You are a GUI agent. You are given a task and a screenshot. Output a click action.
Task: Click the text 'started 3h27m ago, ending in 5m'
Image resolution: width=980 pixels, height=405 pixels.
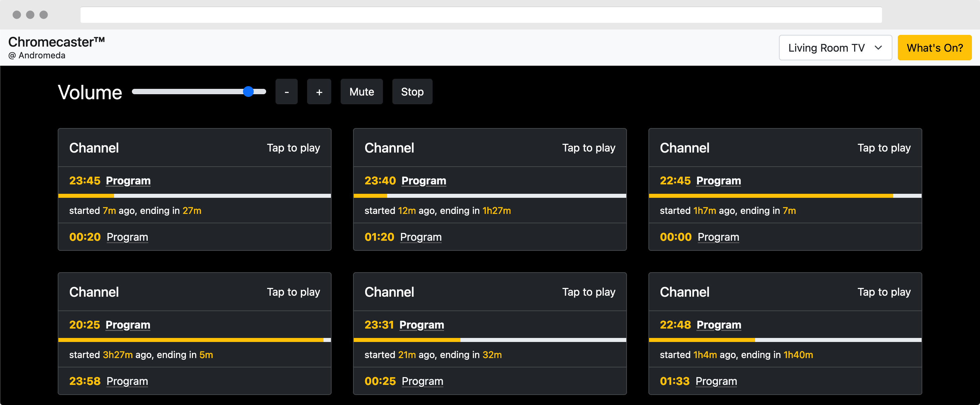(x=141, y=354)
